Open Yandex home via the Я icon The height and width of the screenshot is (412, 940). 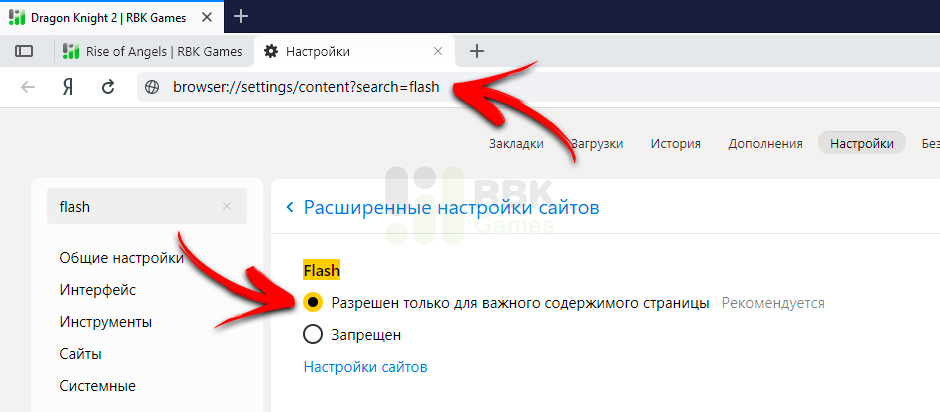point(68,87)
